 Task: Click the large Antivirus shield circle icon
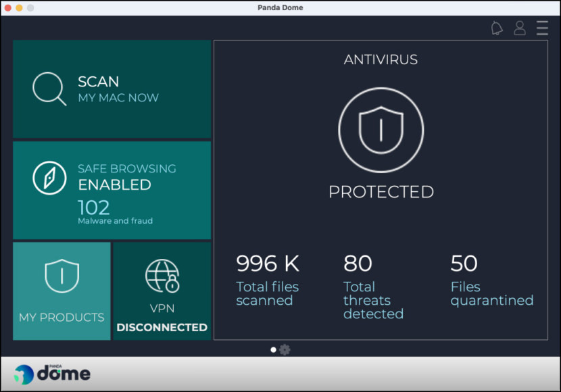[381, 130]
